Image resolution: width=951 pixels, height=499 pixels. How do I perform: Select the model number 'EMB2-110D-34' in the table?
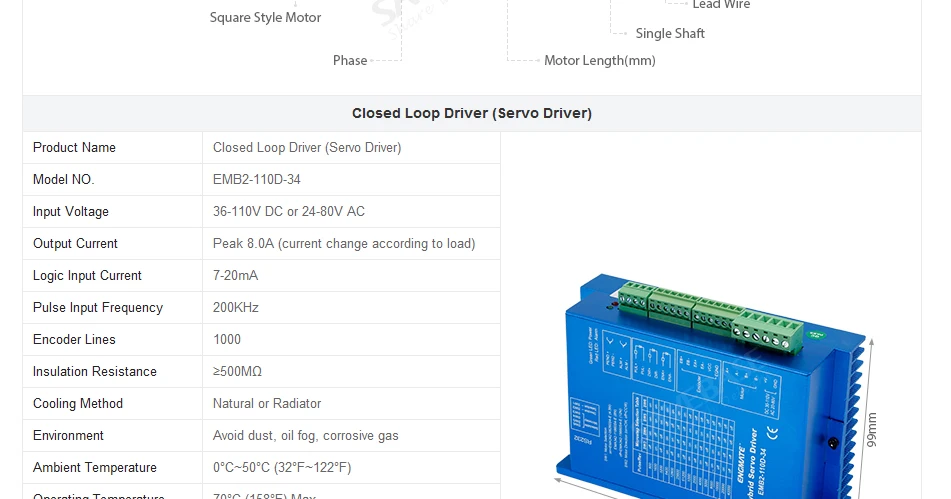[257, 179]
